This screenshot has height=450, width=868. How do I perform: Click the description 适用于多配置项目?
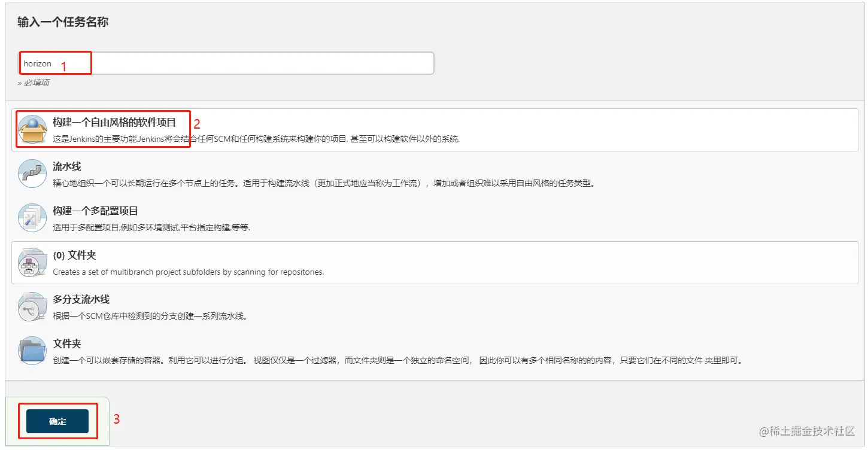click(x=151, y=227)
